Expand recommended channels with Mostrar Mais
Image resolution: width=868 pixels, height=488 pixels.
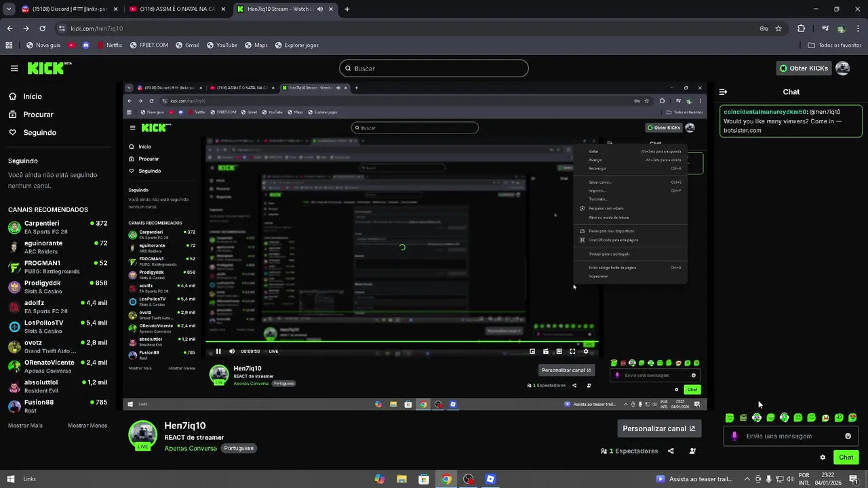pyautogui.click(x=25, y=425)
